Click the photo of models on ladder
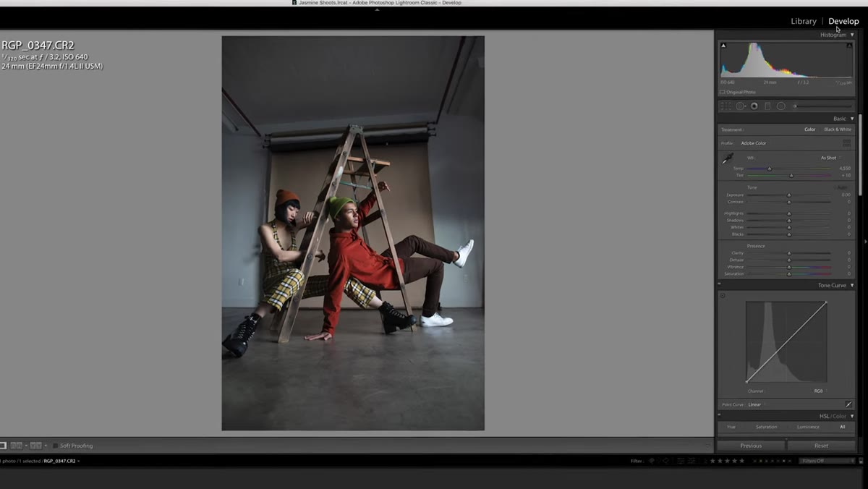868x489 pixels. [x=353, y=233]
